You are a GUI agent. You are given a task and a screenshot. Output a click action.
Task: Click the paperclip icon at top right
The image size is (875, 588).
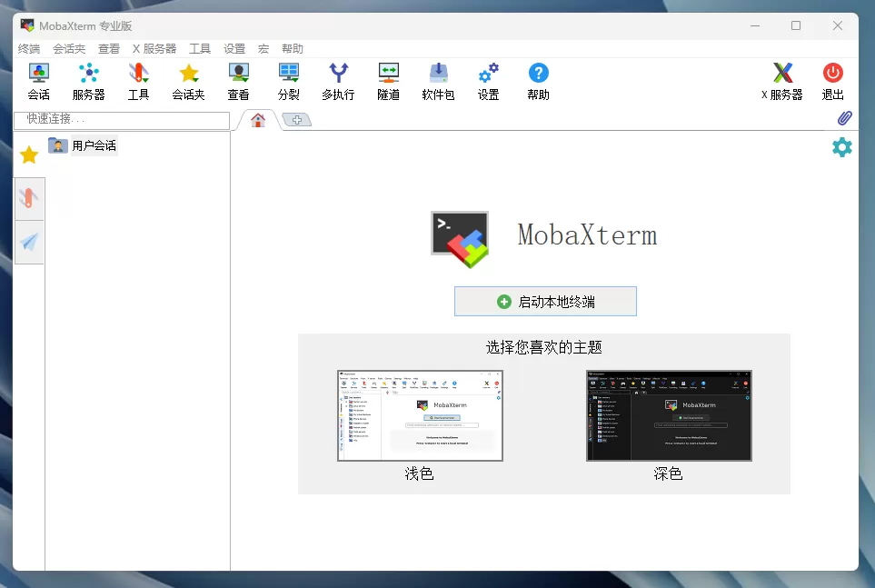pos(844,118)
